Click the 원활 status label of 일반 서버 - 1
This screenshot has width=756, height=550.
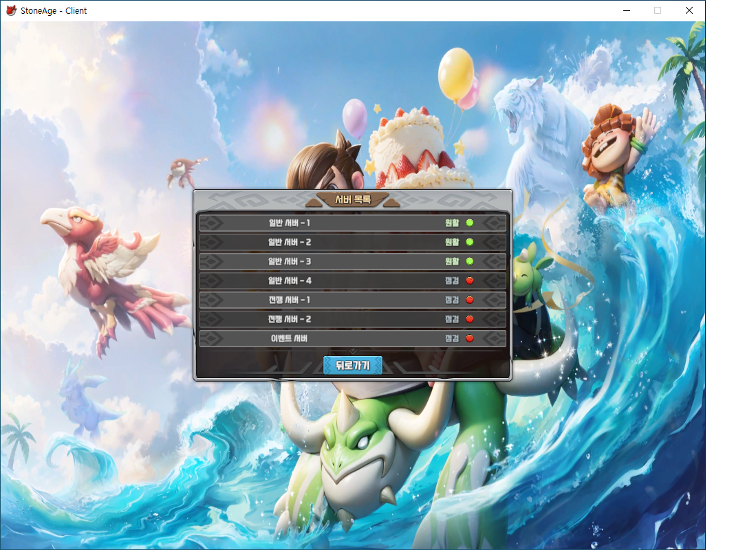coord(451,223)
